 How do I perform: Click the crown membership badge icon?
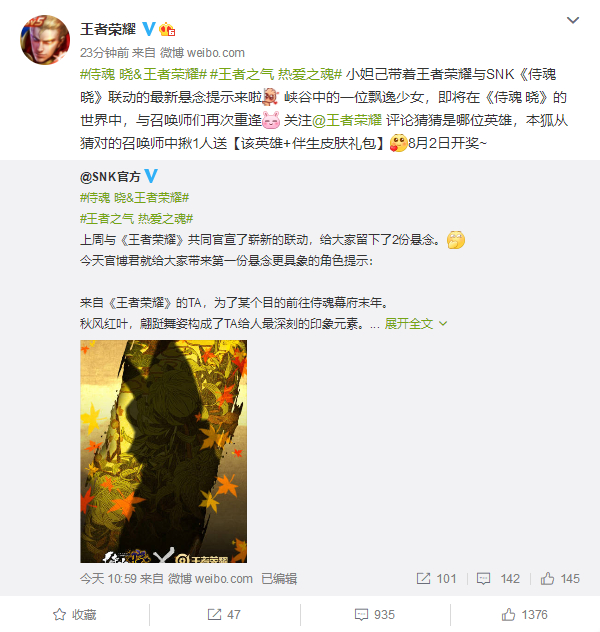(166, 29)
